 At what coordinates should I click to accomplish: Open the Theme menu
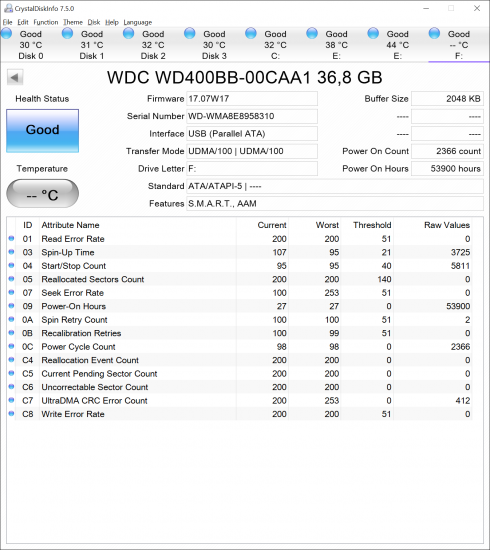point(73,22)
